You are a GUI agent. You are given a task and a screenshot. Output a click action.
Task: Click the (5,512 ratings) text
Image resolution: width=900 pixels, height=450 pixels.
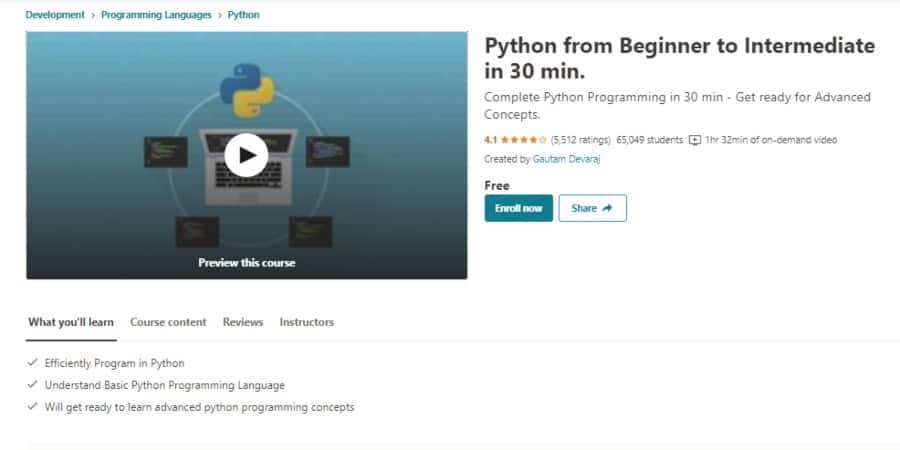pos(580,139)
